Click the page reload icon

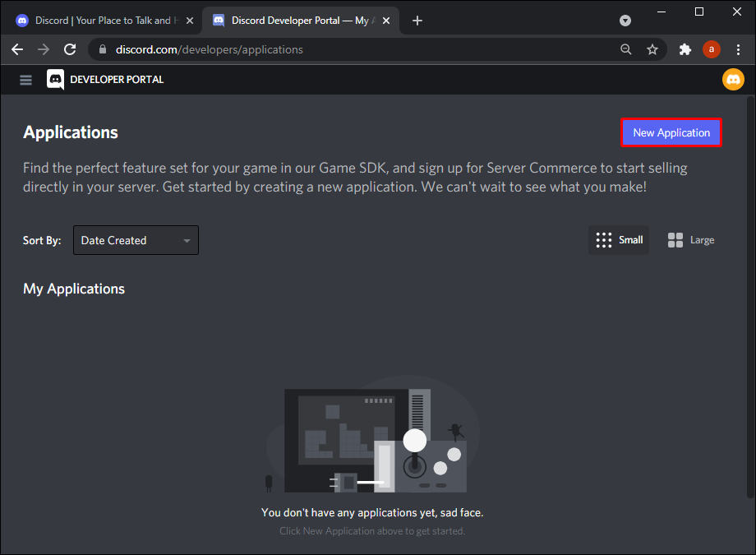pyautogui.click(x=70, y=49)
